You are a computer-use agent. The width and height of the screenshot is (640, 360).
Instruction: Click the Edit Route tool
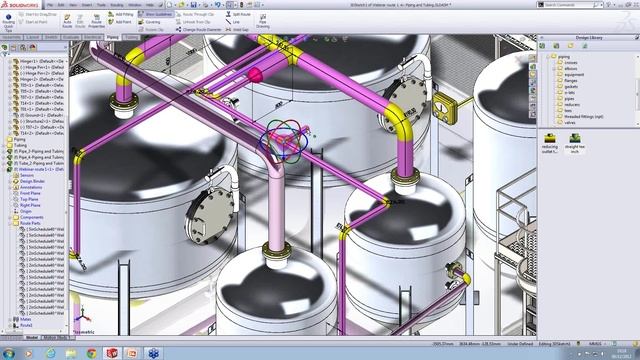coord(80,22)
